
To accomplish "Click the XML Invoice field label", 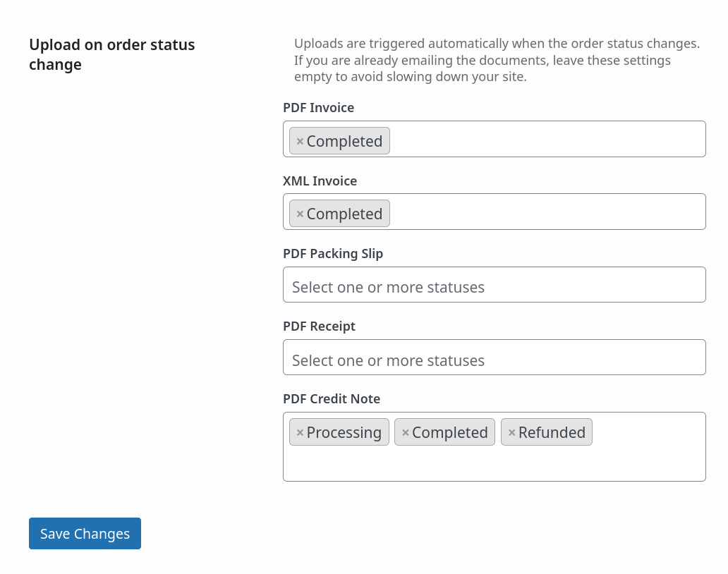I will (x=320, y=181).
